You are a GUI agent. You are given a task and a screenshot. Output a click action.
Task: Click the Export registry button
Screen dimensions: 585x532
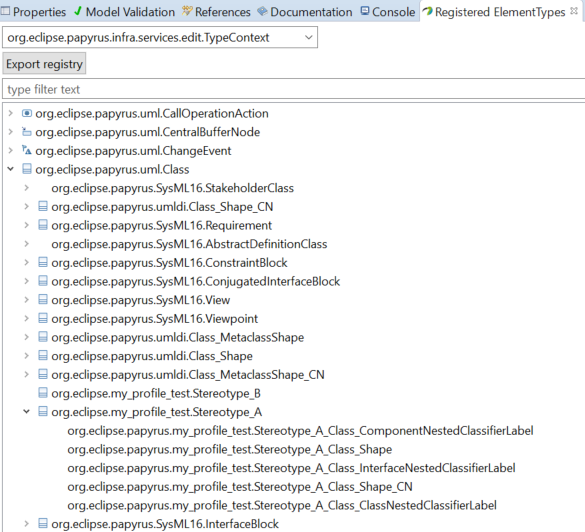pos(44,64)
